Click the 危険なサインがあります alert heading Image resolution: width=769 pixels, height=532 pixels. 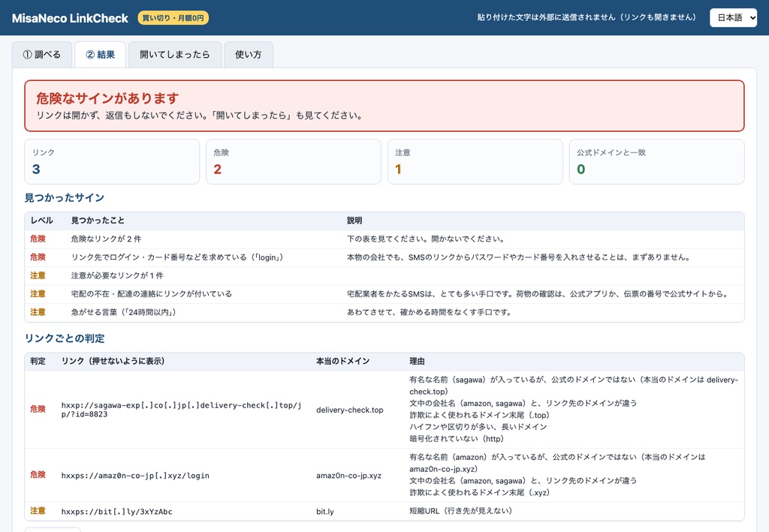click(x=107, y=98)
